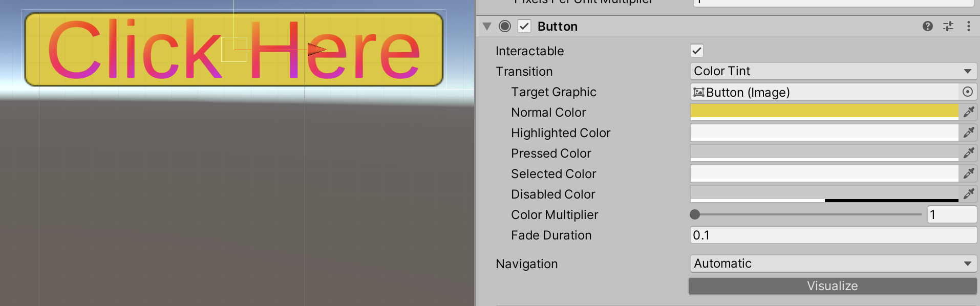Screen dimensions: 980x306
Task: Pick Highlighted Color with the eyedropper
Action: [x=968, y=133]
